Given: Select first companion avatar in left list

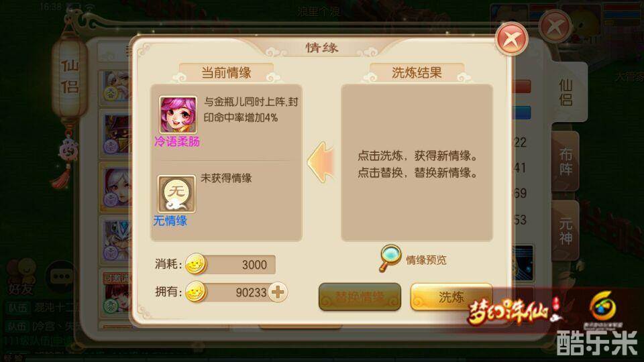Looking at the screenshot, I should click(x=116, y=86).
